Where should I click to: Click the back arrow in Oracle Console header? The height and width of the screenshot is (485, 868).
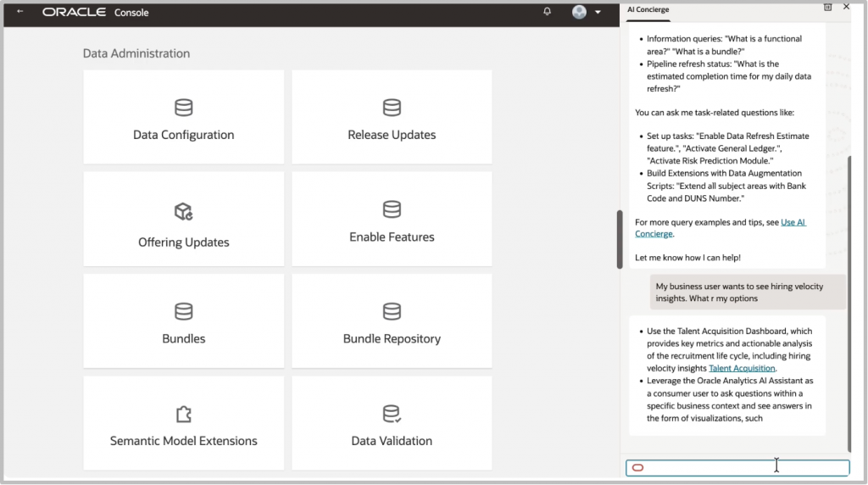coord(20,11)
